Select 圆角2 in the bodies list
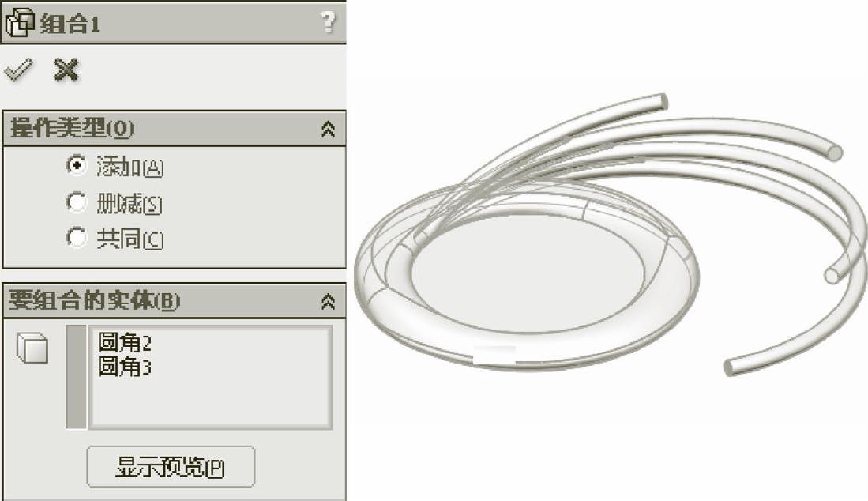 point(124,343)
